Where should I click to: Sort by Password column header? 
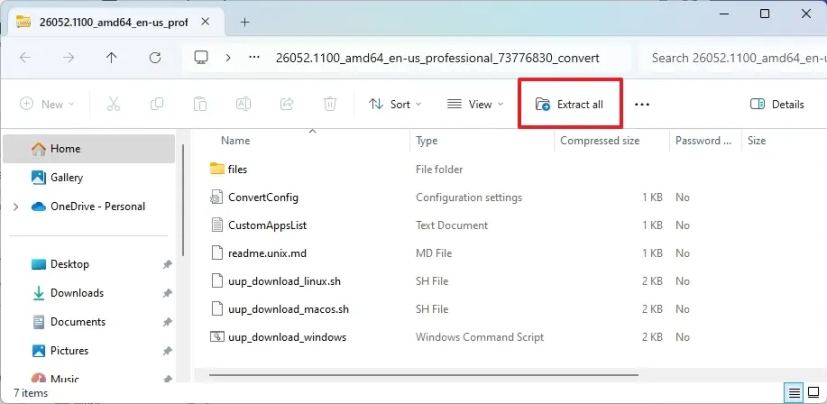click(705, 141)
